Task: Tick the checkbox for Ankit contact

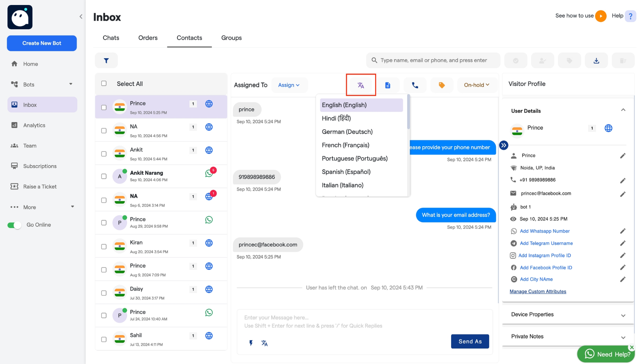Action: click(x=104, y=154)
